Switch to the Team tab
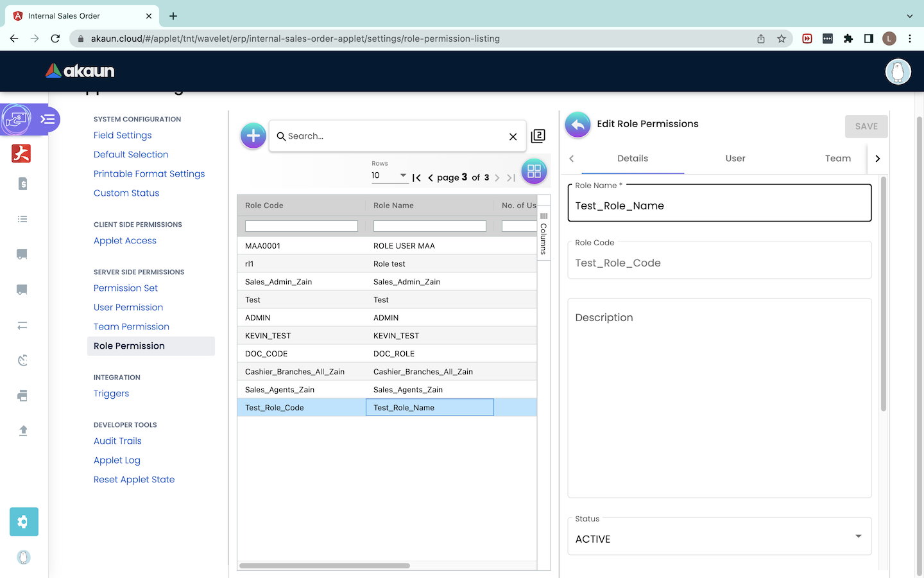924x578 pixels. pos(837,159)
